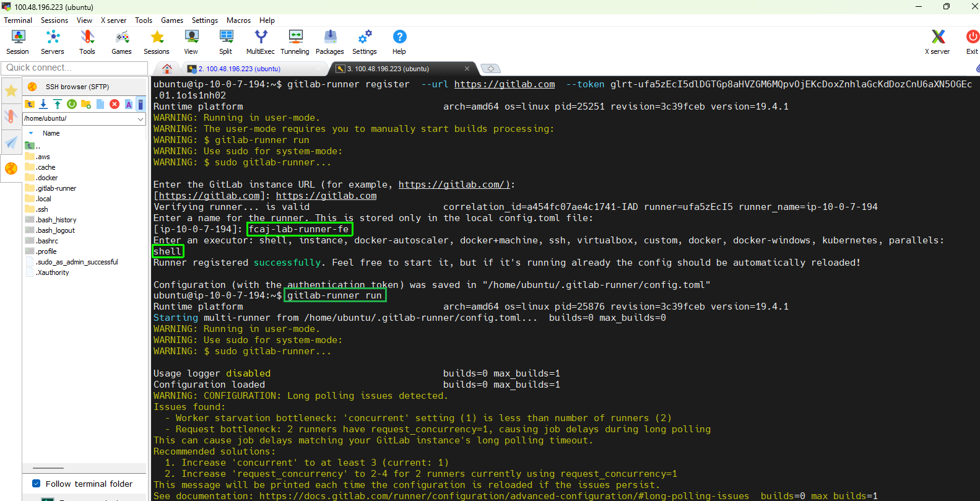Delete selected files in SFTP browser
The height and width of the screenshot is (501, 980).
click(115, 104)
